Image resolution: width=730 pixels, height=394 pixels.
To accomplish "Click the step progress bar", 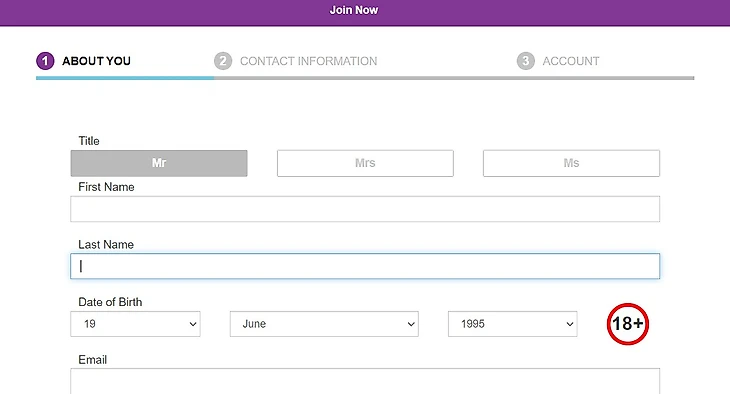I will (x=365, y=78).
